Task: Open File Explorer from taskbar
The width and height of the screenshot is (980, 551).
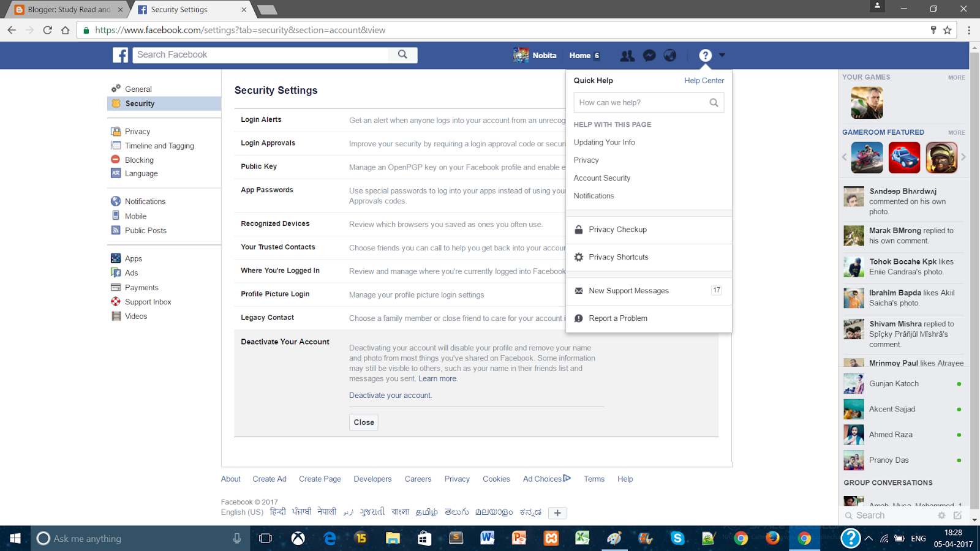Action: point(393,538)
